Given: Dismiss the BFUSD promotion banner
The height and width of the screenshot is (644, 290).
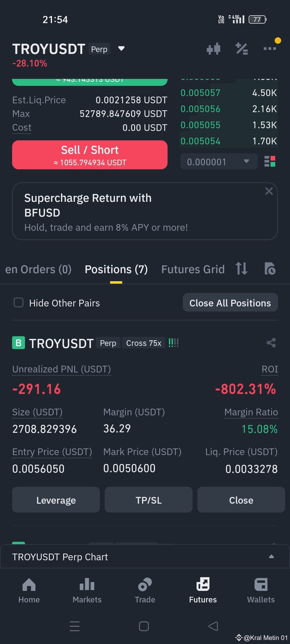Looking at the screenshot, I should [269, 191].
